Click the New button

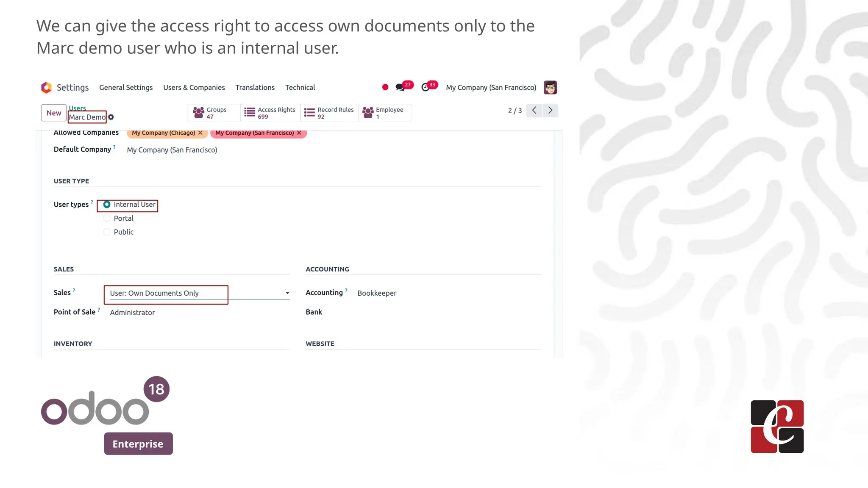click(54, 113)
